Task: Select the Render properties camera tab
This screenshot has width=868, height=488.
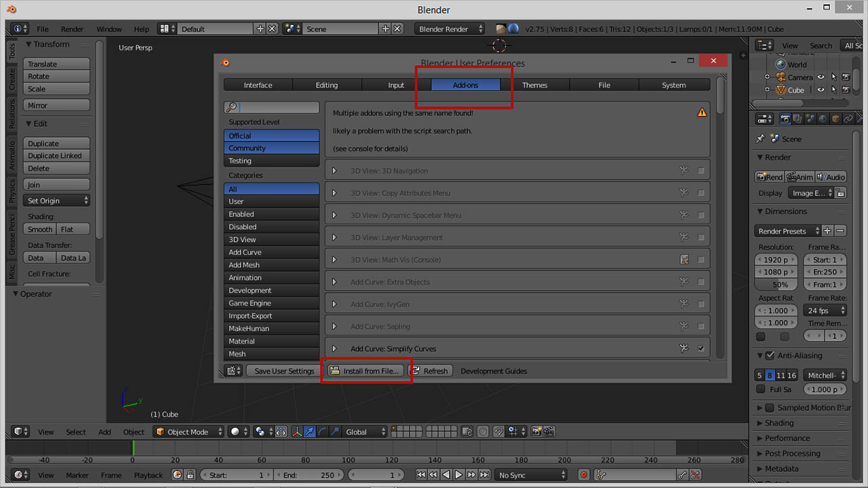Action: click(x=785, y=119)
